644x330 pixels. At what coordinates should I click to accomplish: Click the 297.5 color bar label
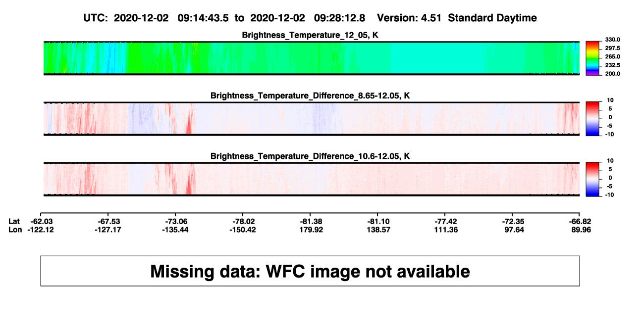[x=613, y=48]
